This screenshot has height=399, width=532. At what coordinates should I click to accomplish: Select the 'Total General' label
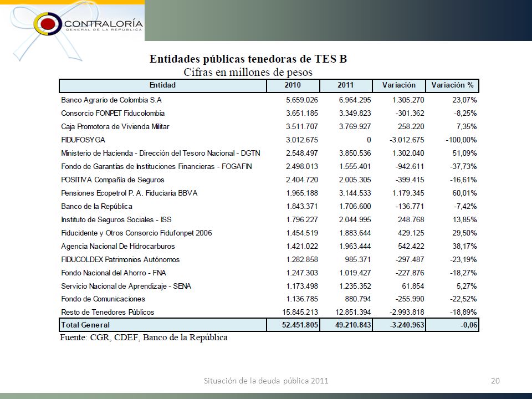coord(85,325)
